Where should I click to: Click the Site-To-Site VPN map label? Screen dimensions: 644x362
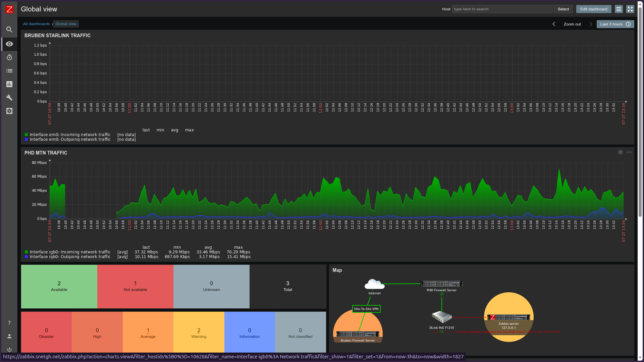366,309
